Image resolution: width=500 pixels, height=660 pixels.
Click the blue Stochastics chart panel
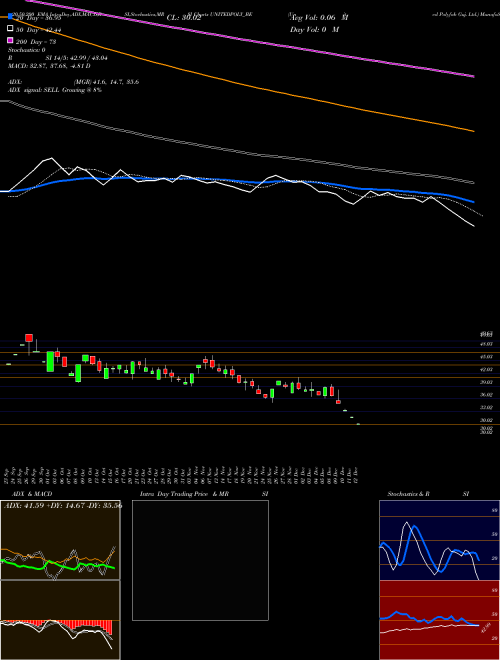tap(439, 540)
